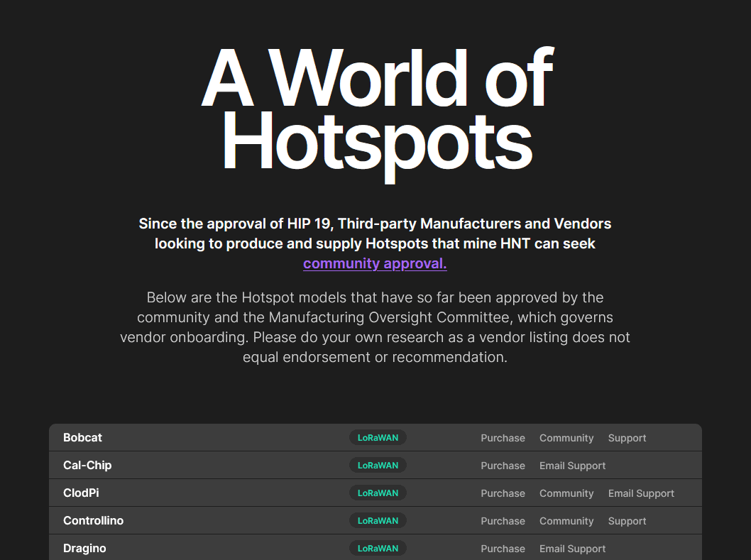Select the Bobcat vendor name
Viewport: 751px width, 560px height.
[x=83, y=437]
